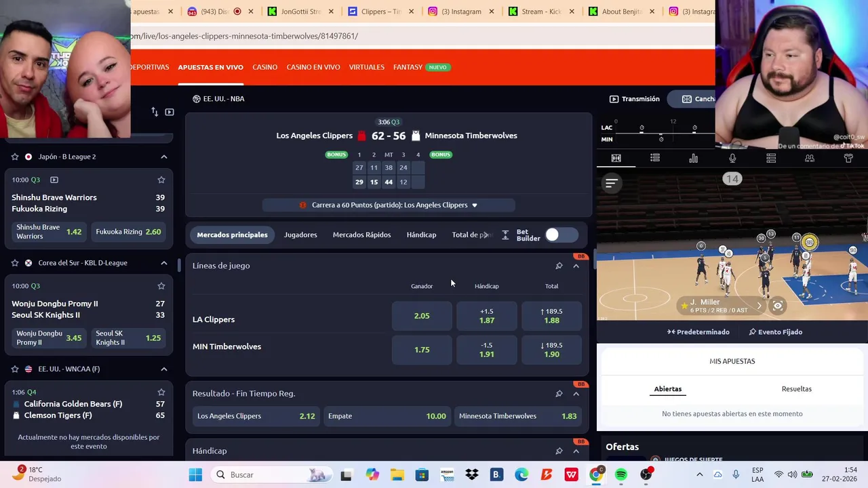Switch to the Abiertas bets tab
The image size is (868, 488).
coord(668,389)
